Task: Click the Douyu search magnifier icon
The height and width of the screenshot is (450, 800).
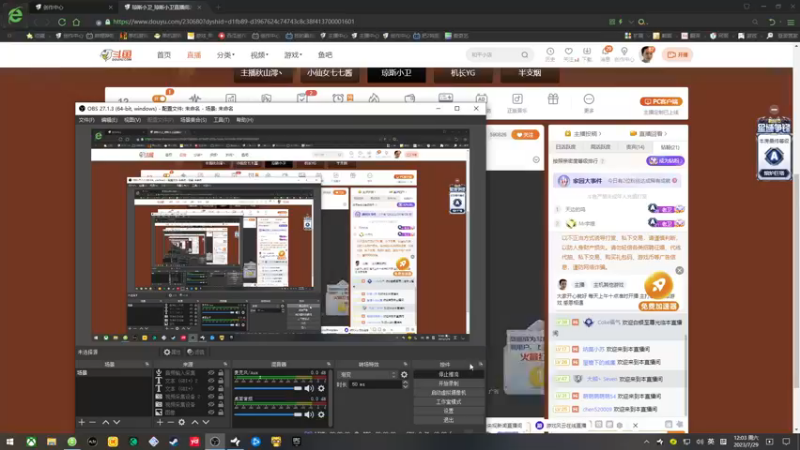Action: (x=524, y=55)
